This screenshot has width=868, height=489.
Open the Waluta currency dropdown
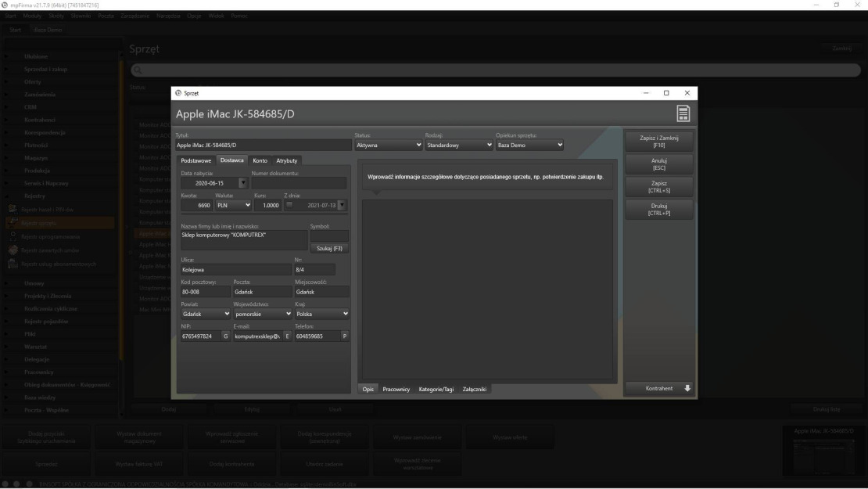click(x=233, y=205)
